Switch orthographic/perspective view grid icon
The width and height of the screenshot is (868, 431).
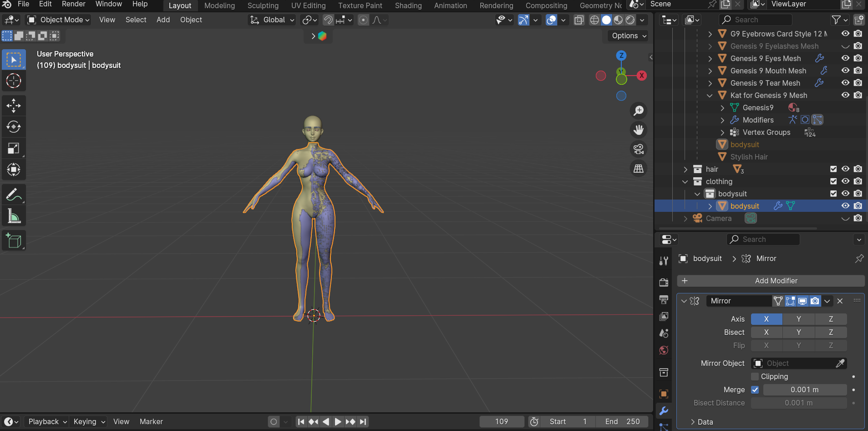coord(639,169)
